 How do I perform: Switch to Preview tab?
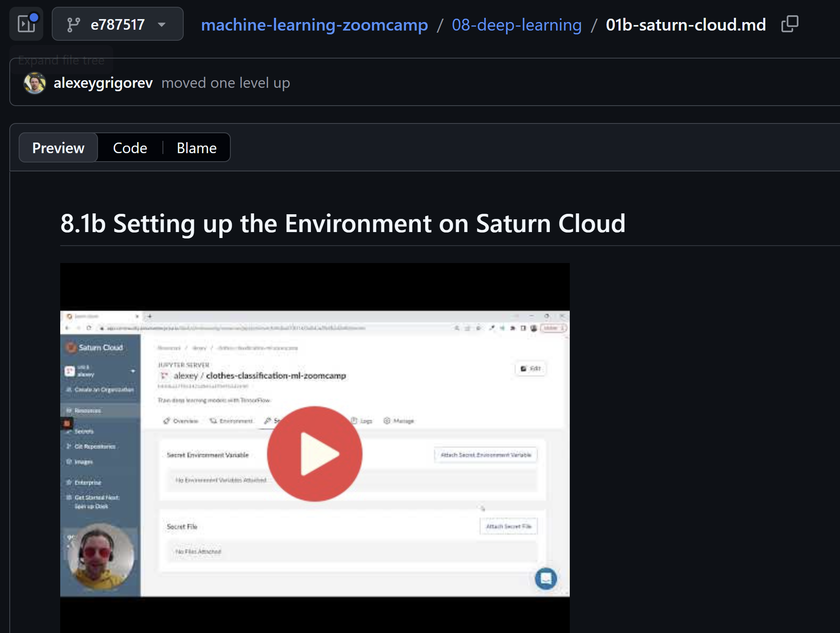coord(59,148)
